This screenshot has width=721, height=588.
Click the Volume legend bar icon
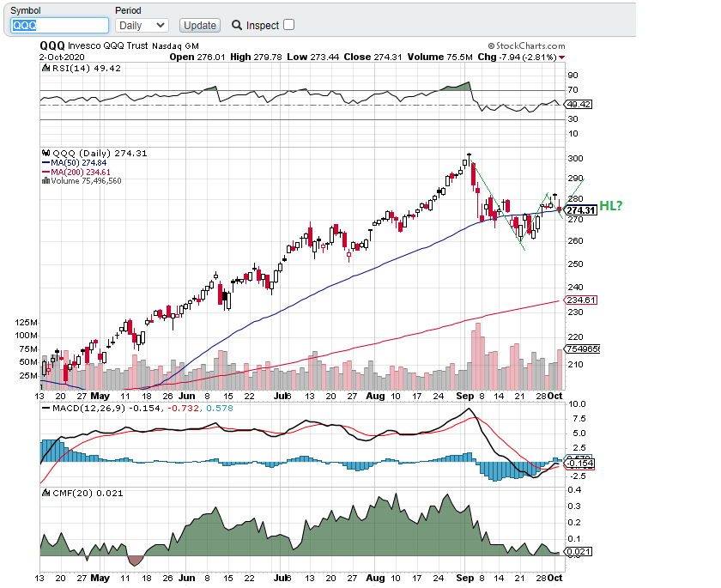tap(45, 180)
